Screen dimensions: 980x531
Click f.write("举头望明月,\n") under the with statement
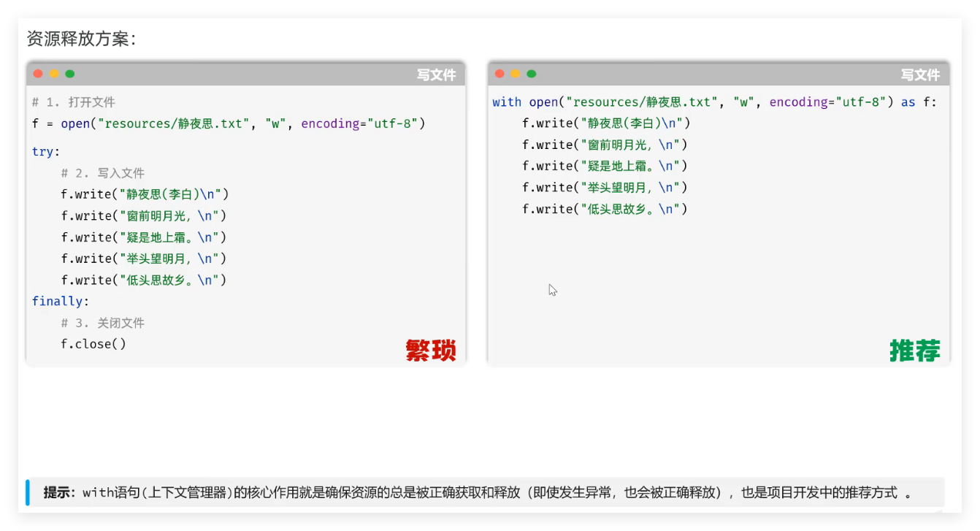605,188
